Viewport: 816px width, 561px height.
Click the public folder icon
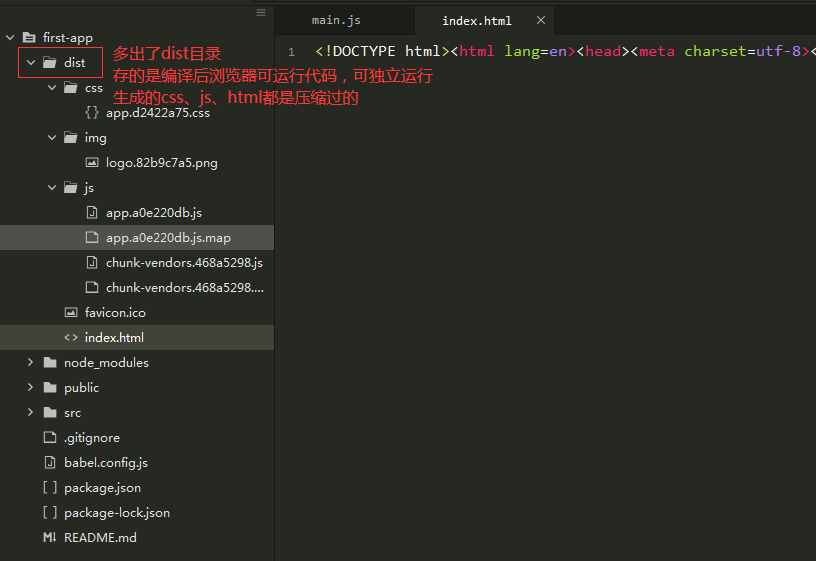point(50,387)
